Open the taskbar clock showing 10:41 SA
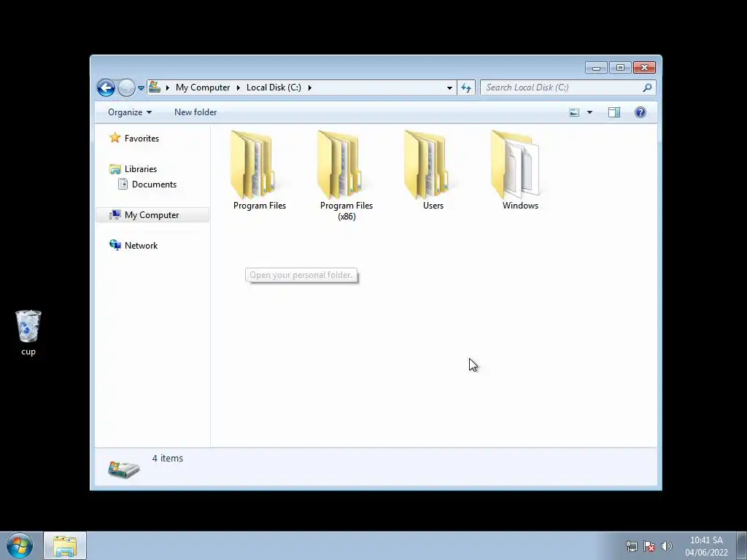This screenshot has height=560, width=747. pyautogui.click(x=706, y=546)
